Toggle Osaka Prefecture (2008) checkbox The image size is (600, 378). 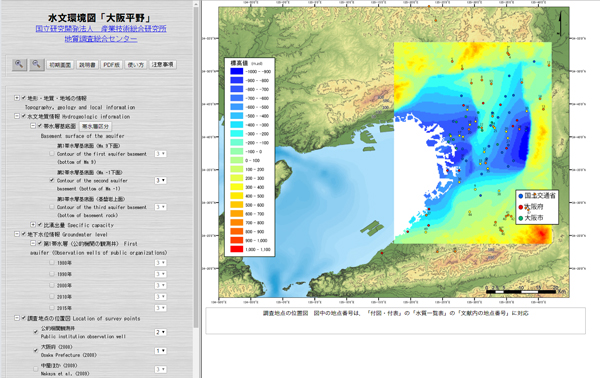36,350
